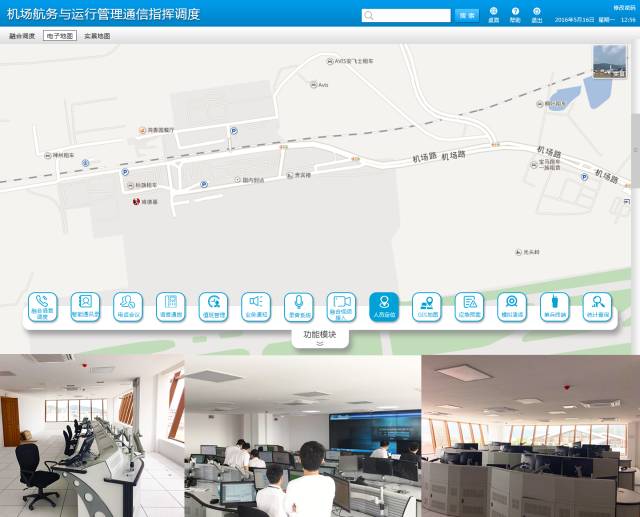The height and width of the screenshot is (517, 640).
Task: Click the 搜索 search button
Action: tap(466, 15)
